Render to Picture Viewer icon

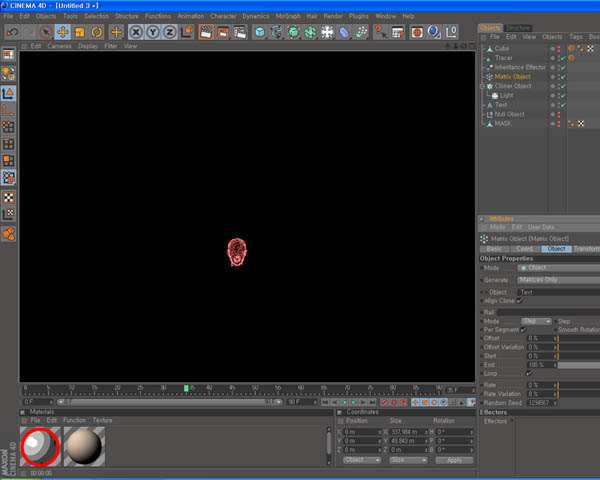(x=223, y=32)
